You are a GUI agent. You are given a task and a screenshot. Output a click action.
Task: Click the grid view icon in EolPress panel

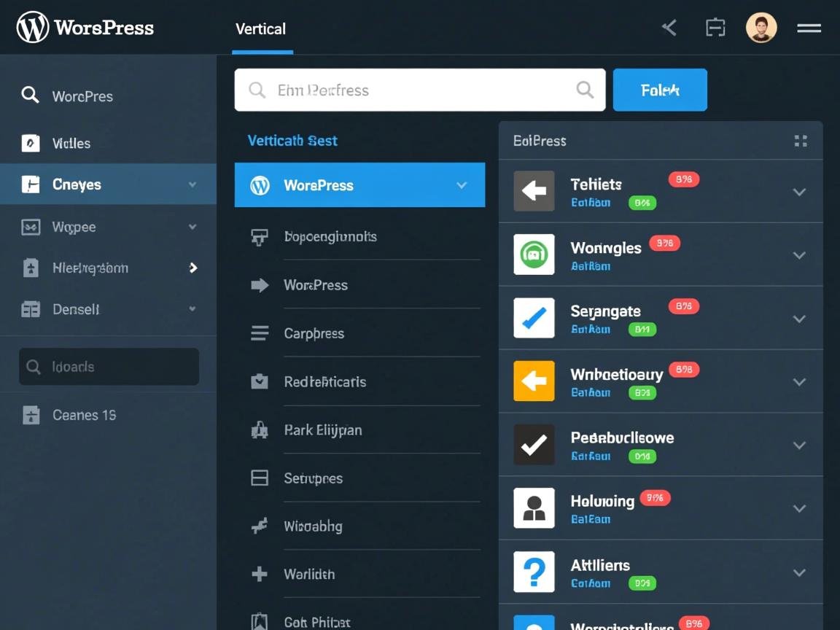[x=801, y=141]
